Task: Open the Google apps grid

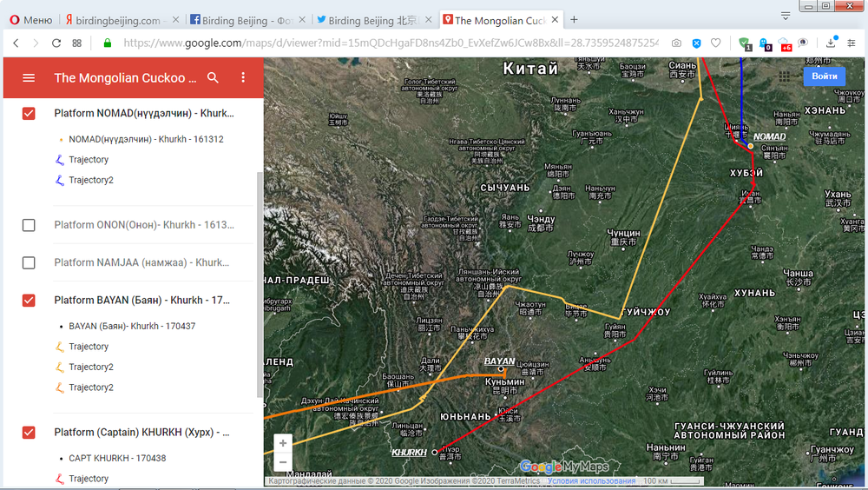Action: (785, 76)
